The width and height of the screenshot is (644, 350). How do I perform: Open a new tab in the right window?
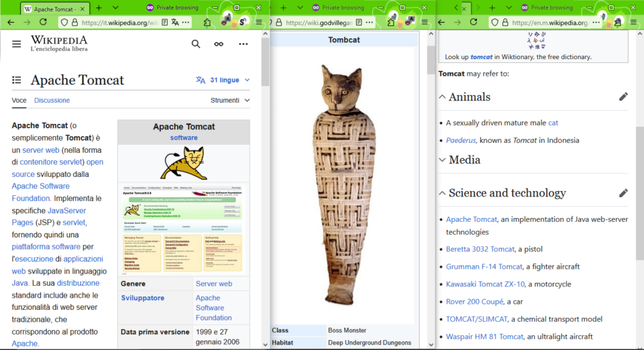point(492,8)
